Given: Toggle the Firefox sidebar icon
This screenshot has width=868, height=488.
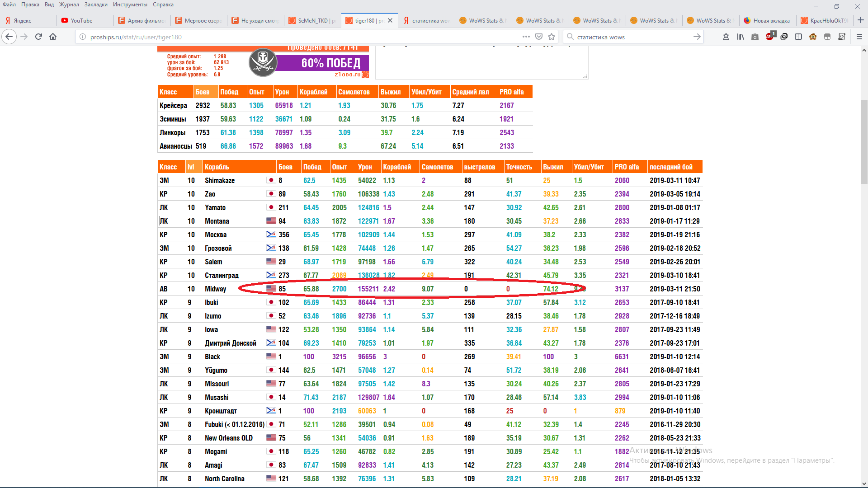Looking at the screenshot, I should point(798,37).
